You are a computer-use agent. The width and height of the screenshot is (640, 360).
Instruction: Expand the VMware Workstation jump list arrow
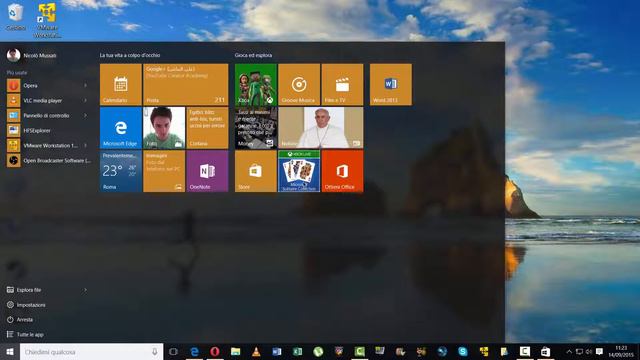pos(86,145)
